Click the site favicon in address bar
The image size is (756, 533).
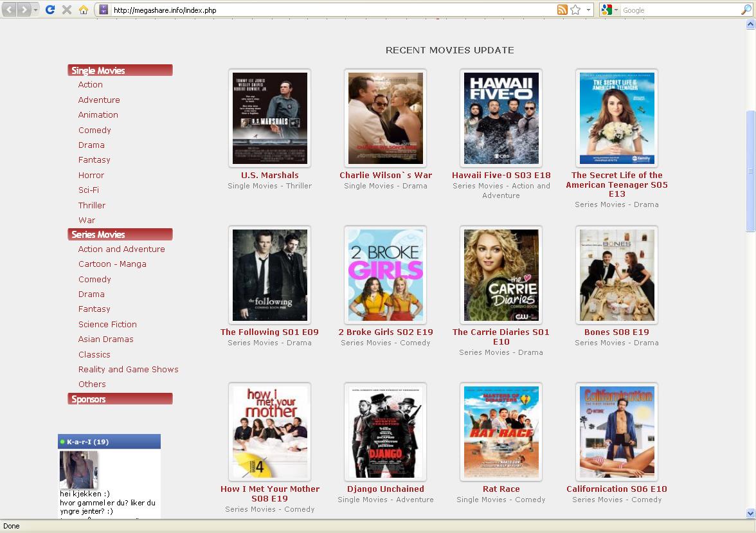point(103,10)
